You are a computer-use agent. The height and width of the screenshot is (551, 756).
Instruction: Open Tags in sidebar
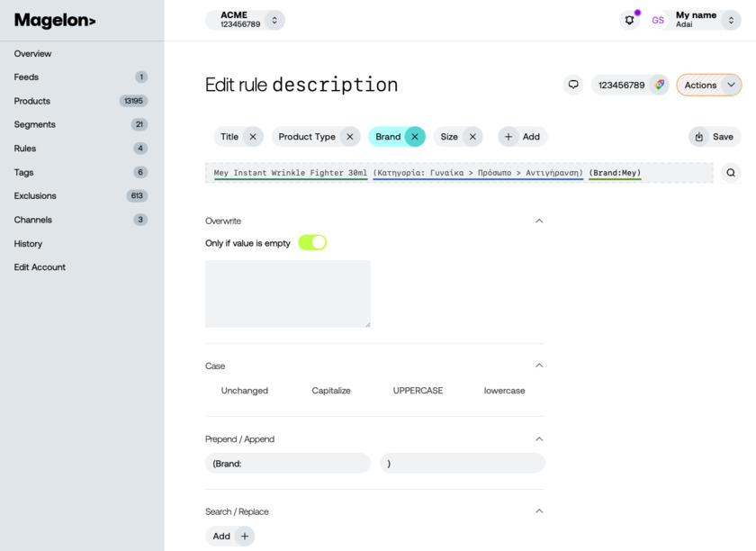coord(23,172)
